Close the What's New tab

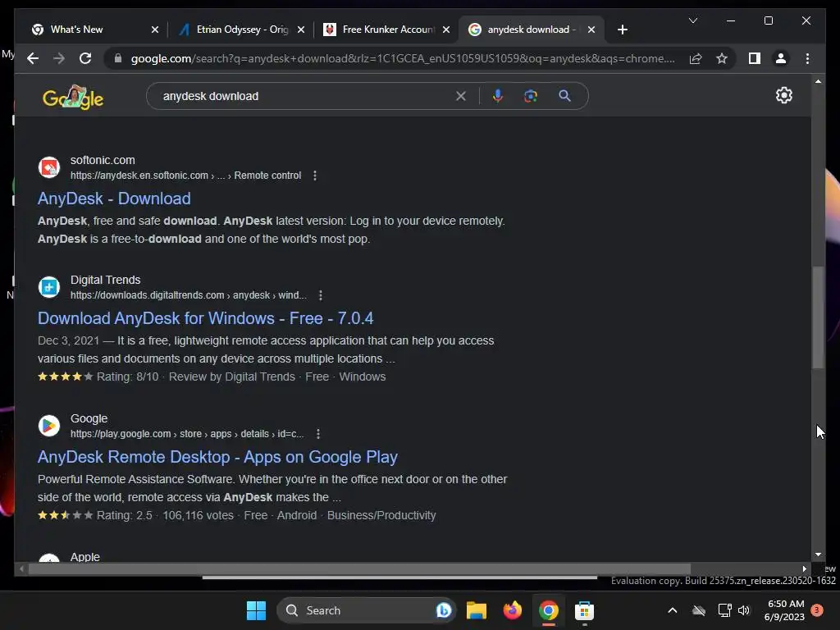coord(155,30)
